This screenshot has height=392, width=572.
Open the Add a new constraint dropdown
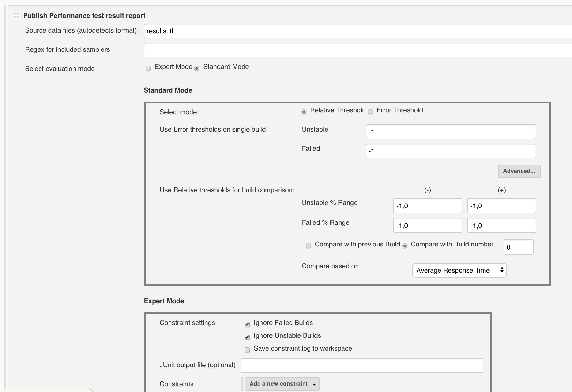(282, 384)
